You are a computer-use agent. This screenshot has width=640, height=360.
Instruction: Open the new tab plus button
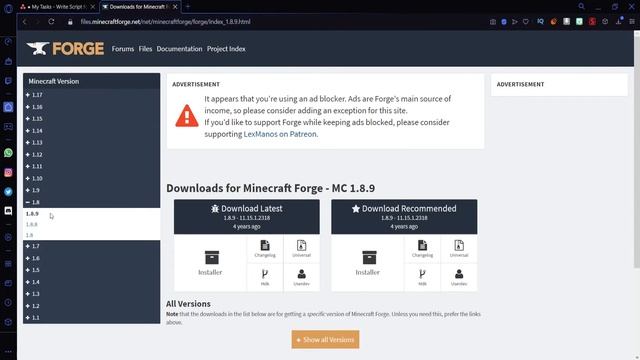pyautogui.click(x=188, y=7)
